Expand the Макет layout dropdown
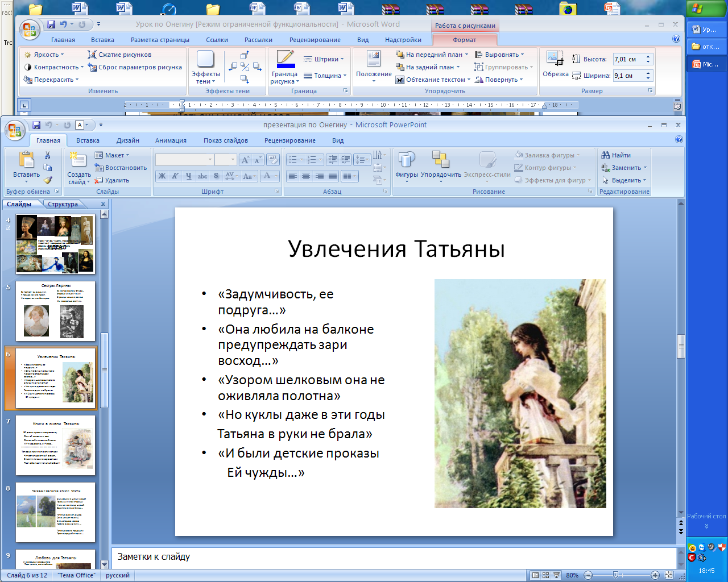728x582 pixels. [x=113, y=155]
